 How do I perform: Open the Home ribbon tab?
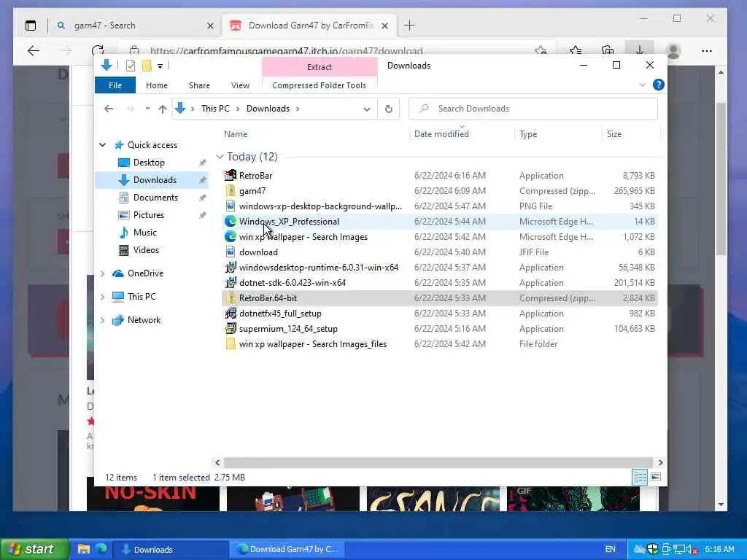pyautogui.click(x=157, y=85)
